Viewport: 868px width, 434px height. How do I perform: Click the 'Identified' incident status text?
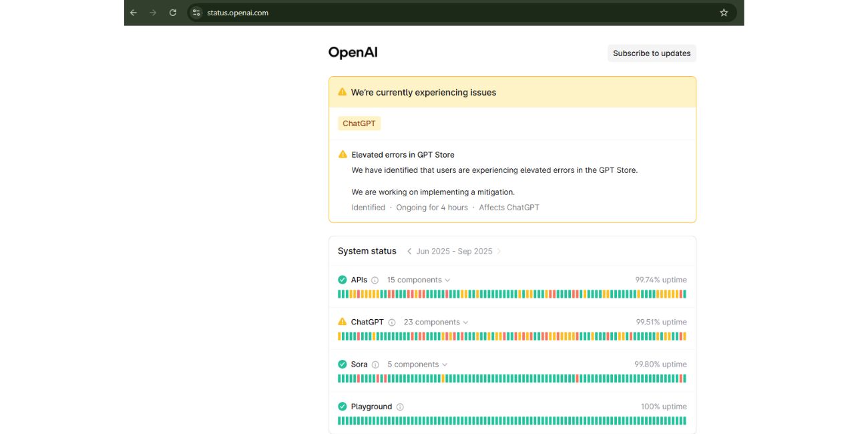[x=369, y=208]
